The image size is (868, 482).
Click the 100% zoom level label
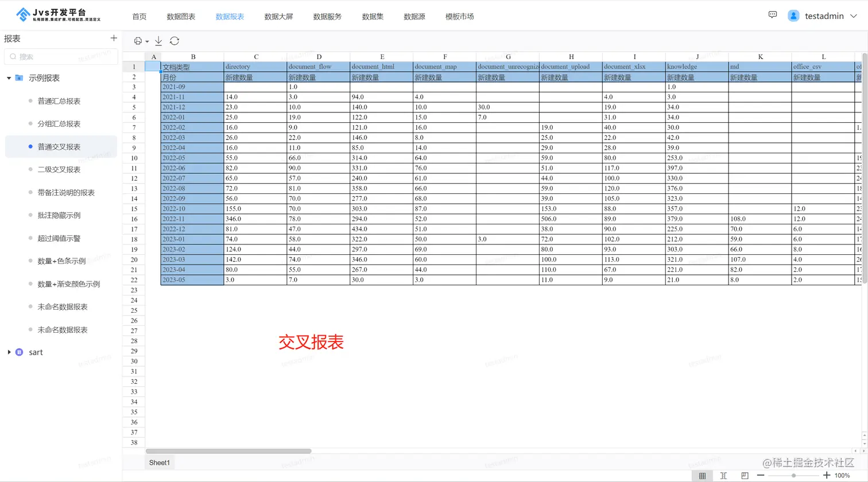[x=842, y=476]
